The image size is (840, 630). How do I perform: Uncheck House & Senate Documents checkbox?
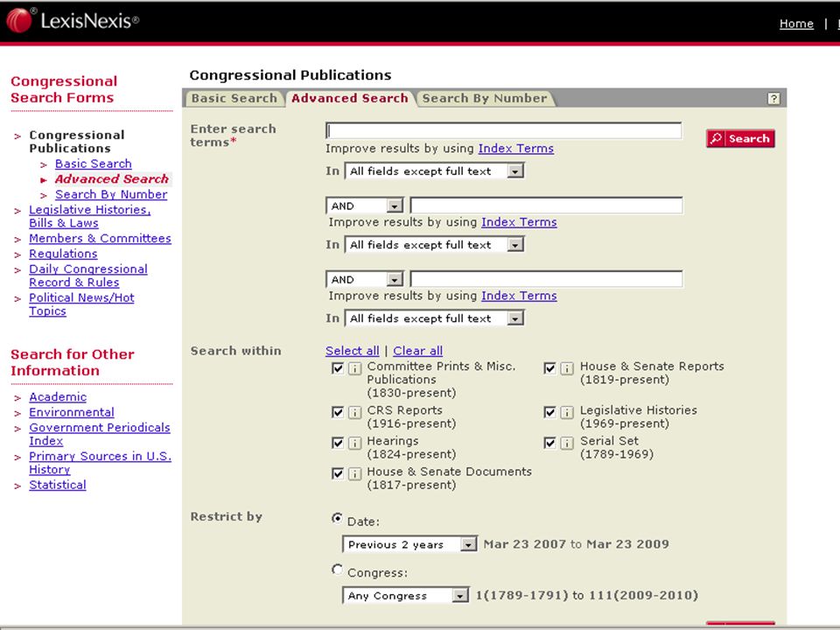click(x=338, y=473)
